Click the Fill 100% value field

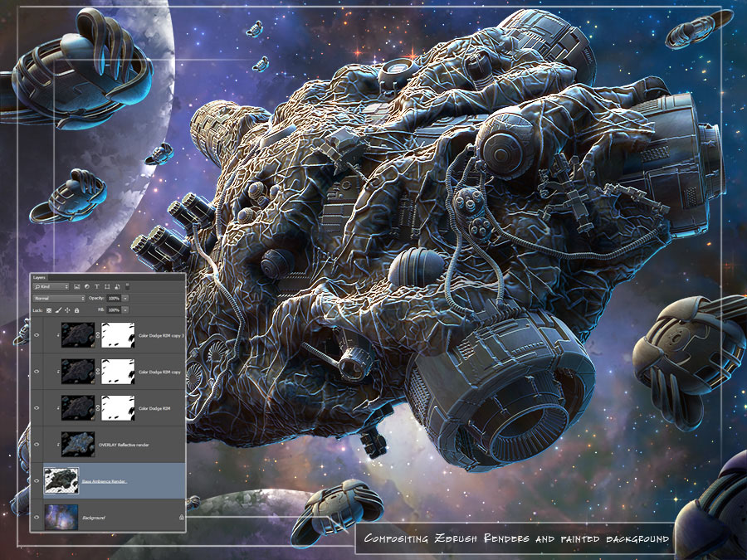click(x=114, y=310)
